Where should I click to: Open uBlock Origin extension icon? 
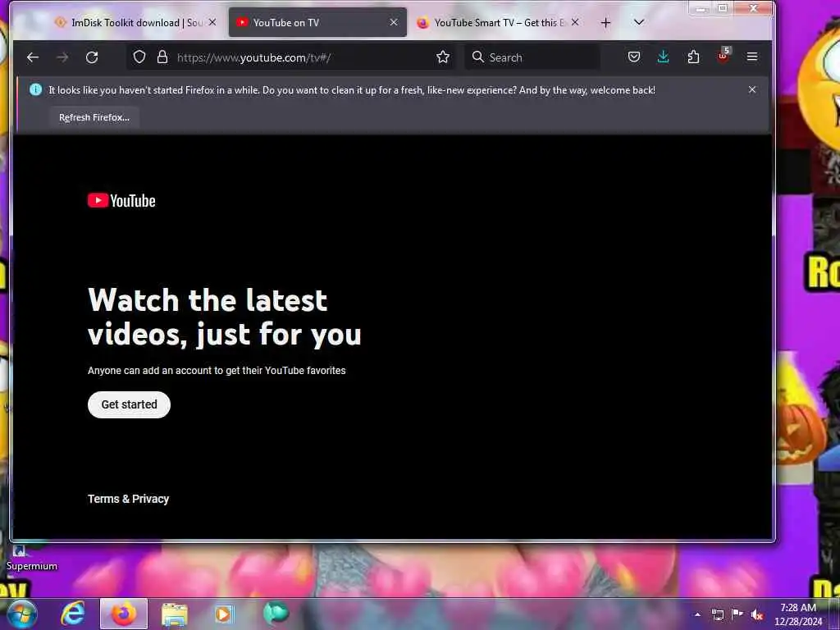724,56
